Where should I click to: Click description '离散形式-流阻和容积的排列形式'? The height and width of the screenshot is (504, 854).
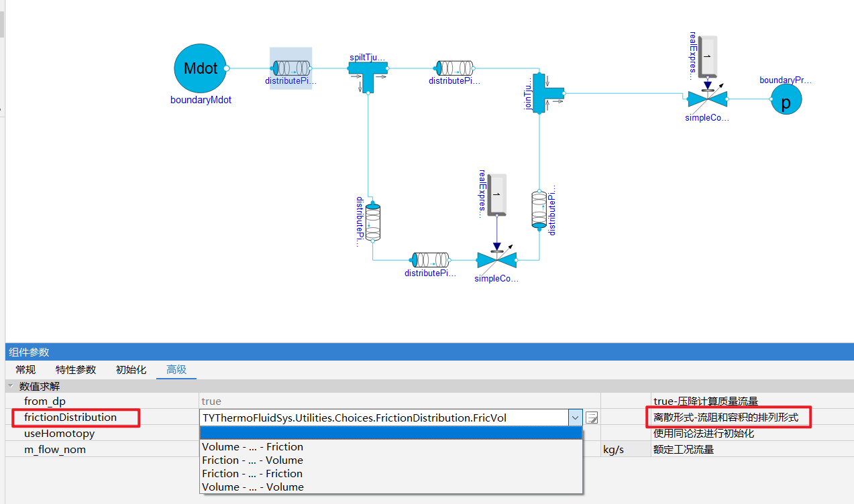click(727, 418)
